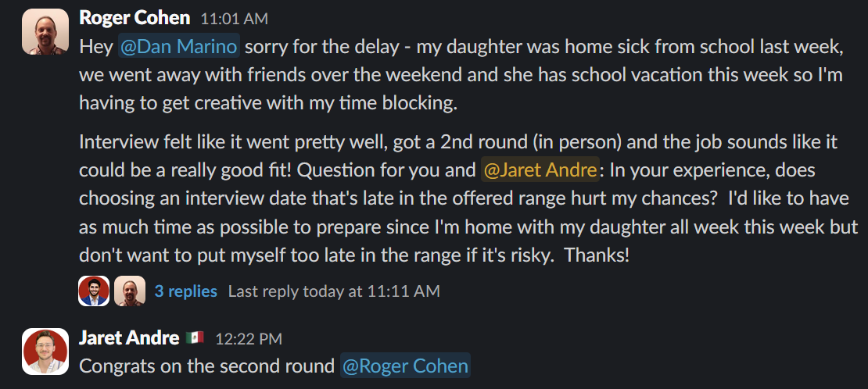The image size is (868, 389).
Task: Open Roger Cohen's large profile avatar
Action: point(46,31)
